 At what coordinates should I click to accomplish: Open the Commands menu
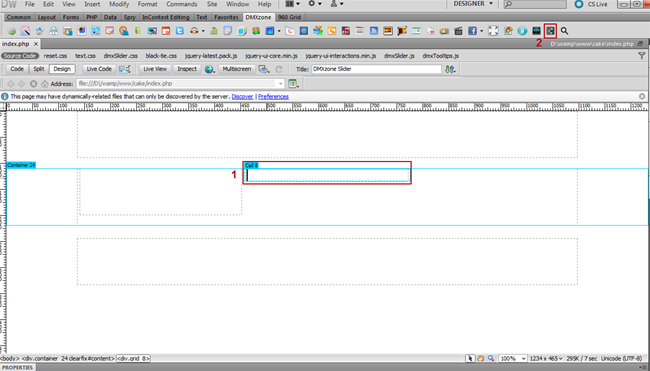[182, 4]
